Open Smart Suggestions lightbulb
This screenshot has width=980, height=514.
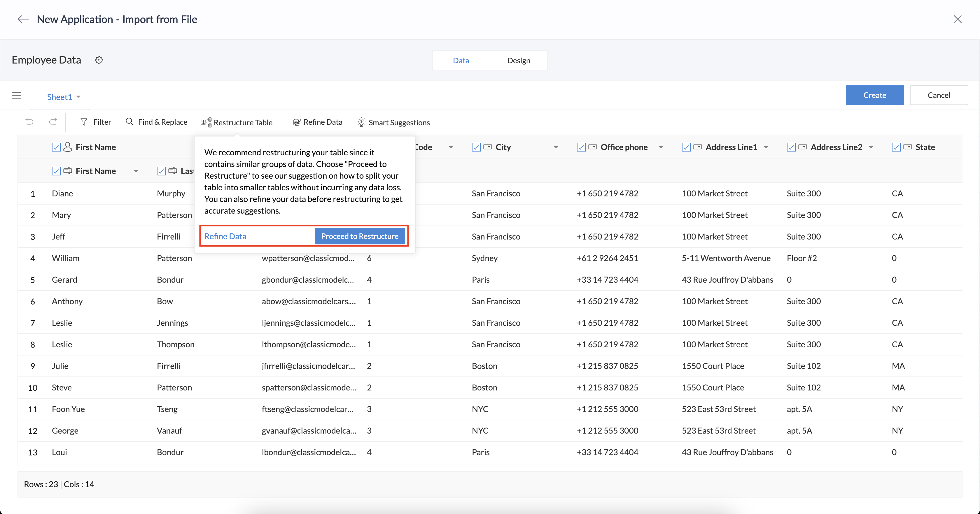[393, 122]
